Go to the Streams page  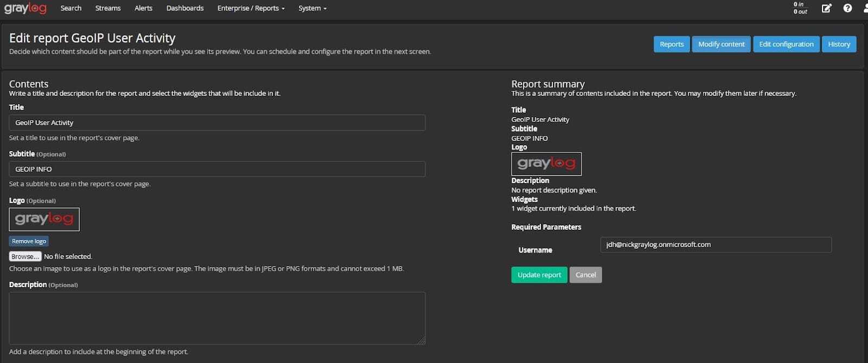point(108,8)
